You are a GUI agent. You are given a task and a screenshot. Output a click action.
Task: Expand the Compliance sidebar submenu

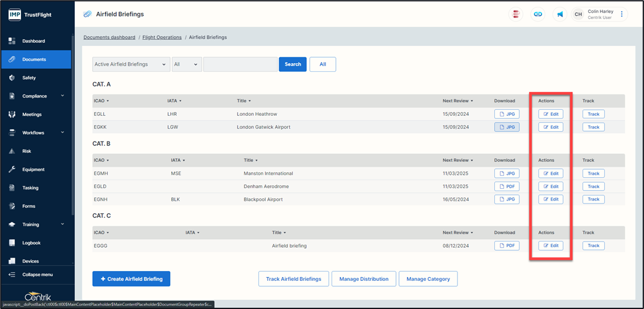[62, 96]
